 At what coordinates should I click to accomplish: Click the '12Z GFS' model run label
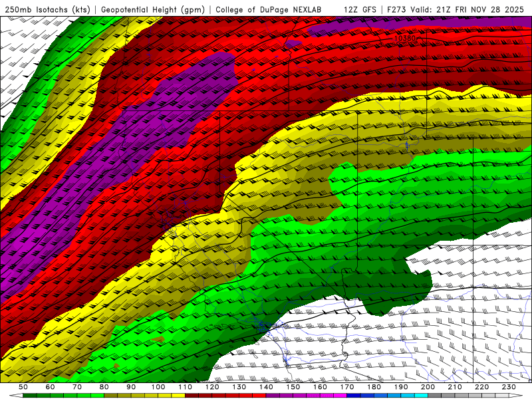pyautogui.click(x=360, y=10)
